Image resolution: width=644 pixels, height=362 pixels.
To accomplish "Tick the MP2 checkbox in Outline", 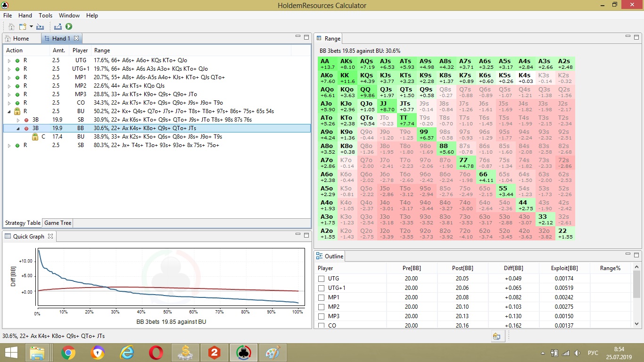I will [322, 307].
